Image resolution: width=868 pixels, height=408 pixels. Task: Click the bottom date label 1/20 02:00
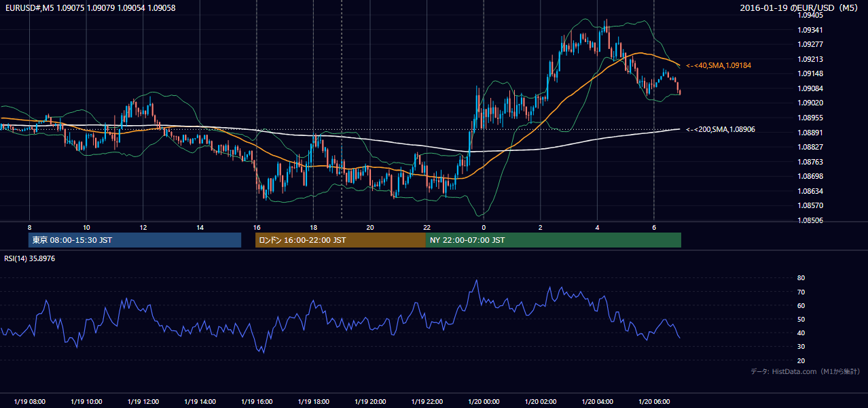pos(541,402)
